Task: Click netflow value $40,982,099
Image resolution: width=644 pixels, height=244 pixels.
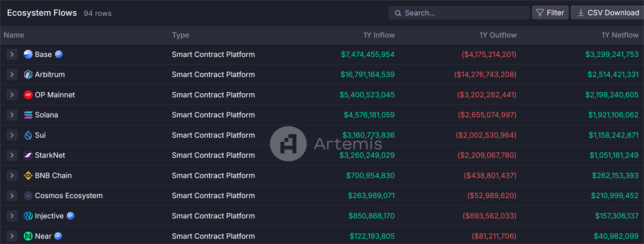Action: click(616, 236)
